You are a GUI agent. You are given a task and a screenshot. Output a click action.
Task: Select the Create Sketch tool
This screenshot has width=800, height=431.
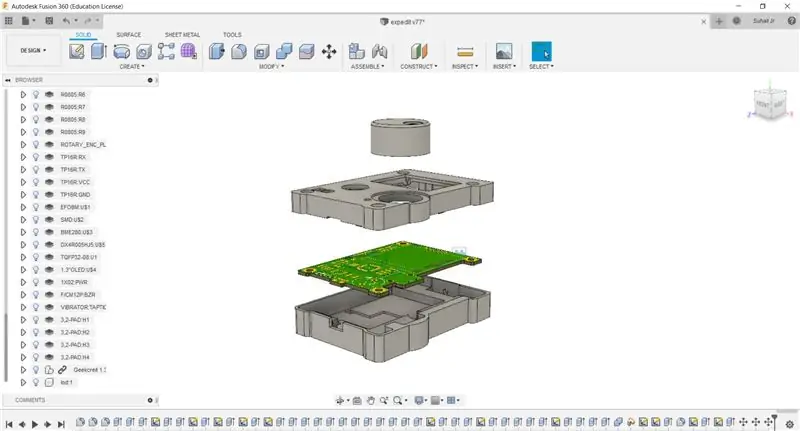tap(77, 51)
